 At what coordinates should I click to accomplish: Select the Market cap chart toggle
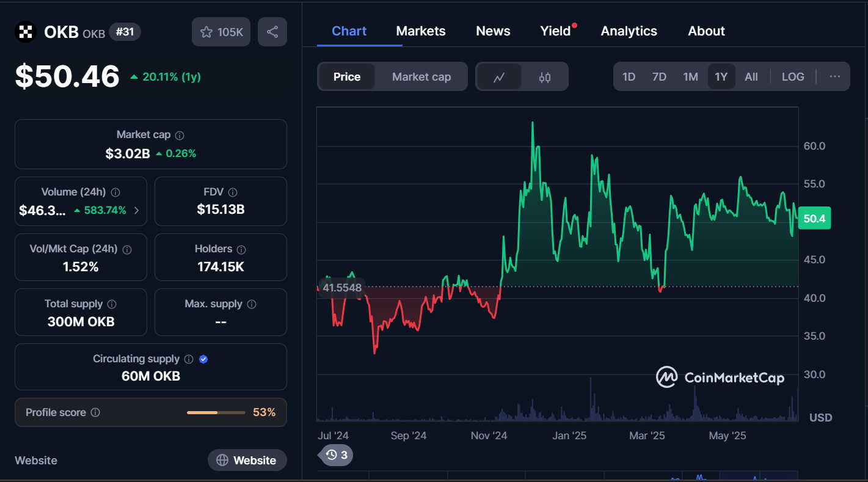point(421,77)
